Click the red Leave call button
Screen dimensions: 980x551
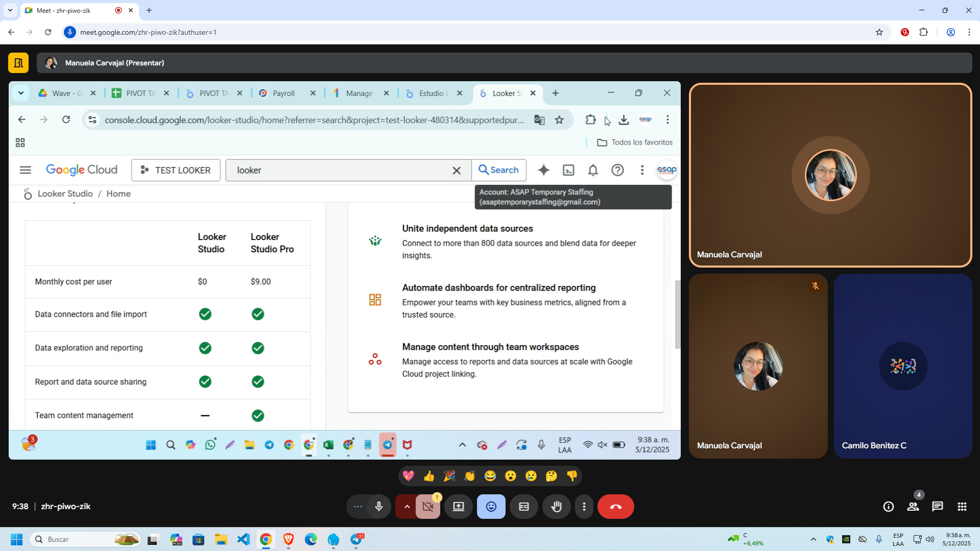(615, 507)
